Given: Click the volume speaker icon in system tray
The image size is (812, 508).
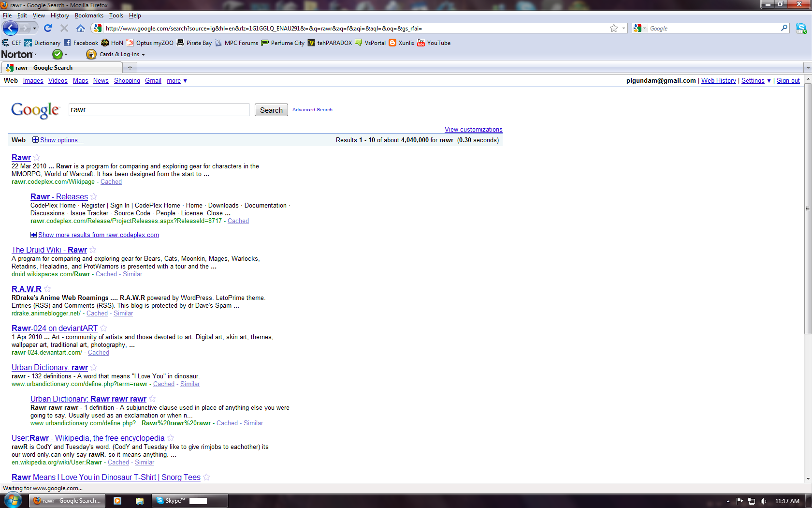Looking at the screenshot, I should pyautogui.click(x=763, y=501).
